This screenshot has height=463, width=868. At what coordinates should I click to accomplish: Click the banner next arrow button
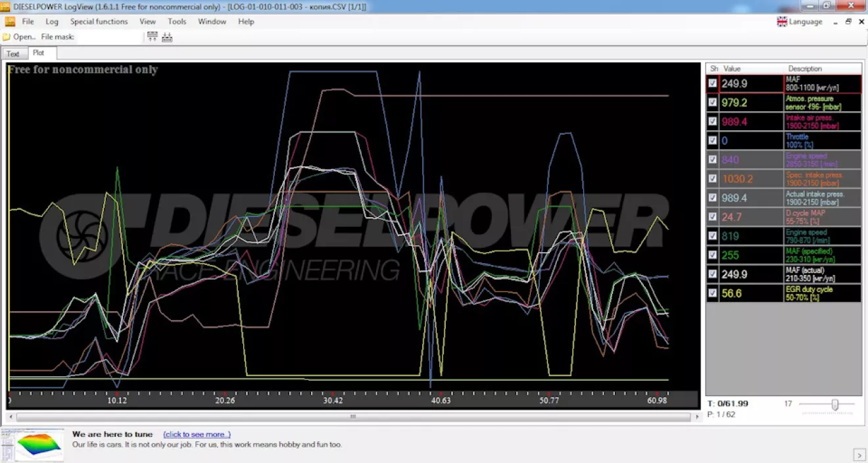[x=859, y=454]
